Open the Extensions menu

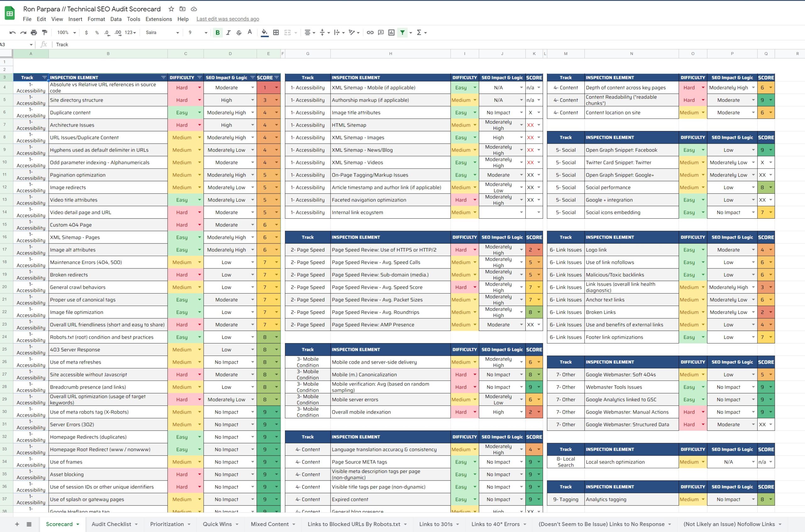pos(158,19)
